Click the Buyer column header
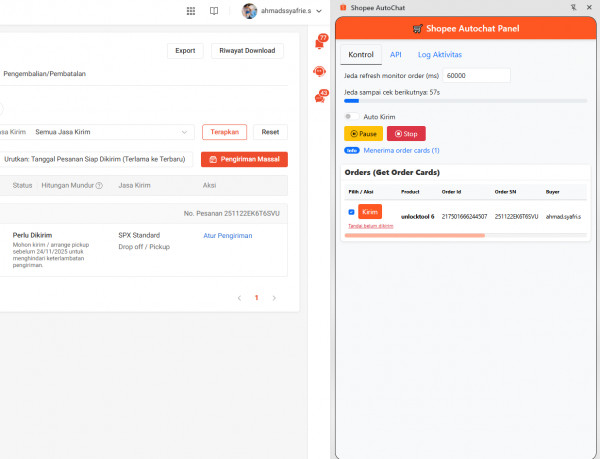Image resolution: width=600 pixels, height=459 pixels. pyautogui.click(x=552, y=192)
